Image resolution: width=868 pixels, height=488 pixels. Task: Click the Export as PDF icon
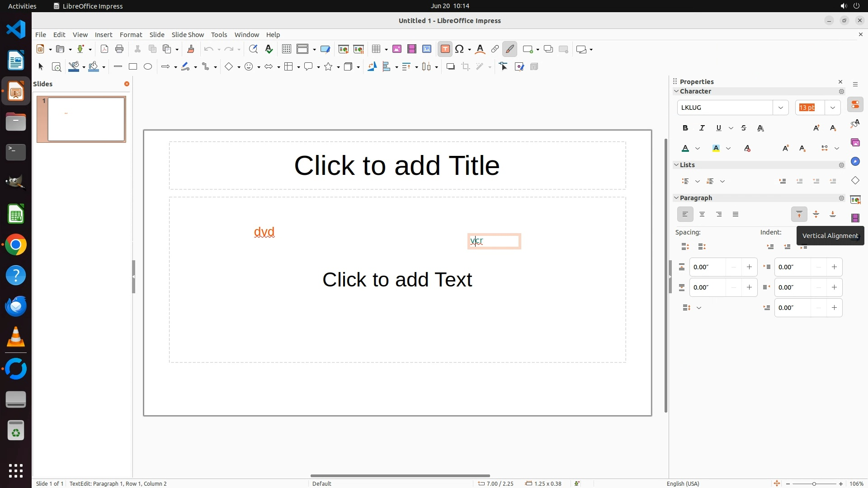click(104, 49)
